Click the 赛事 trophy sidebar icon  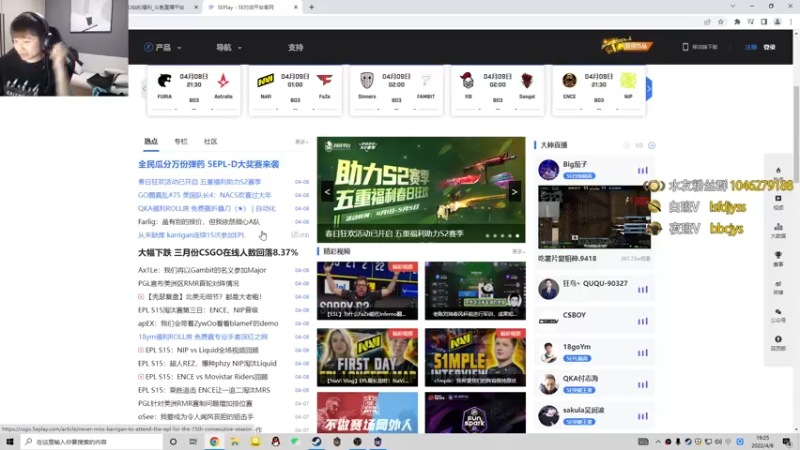click(778, 258)
